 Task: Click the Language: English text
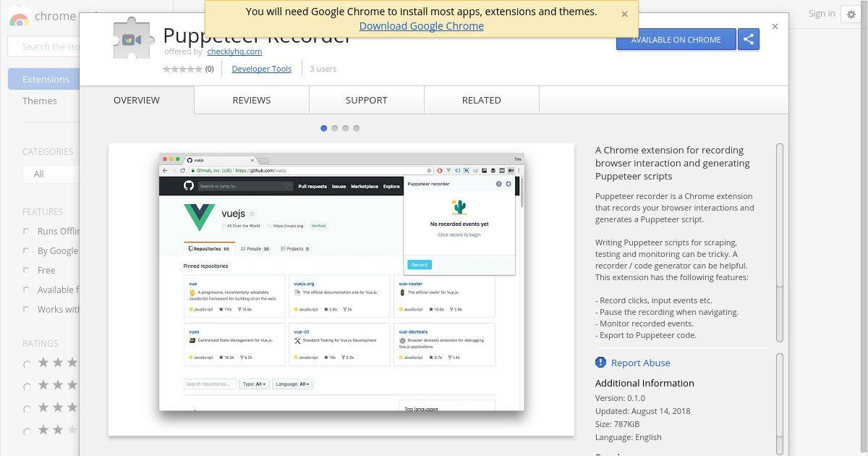coord(629,437)
